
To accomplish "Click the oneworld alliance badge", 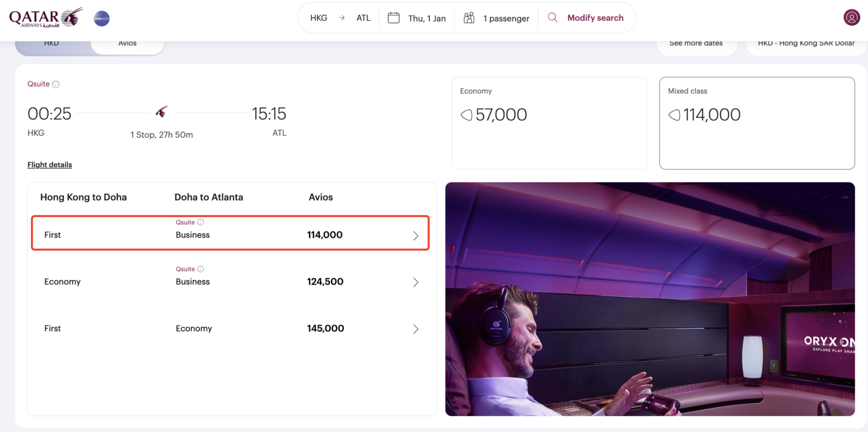I will [x=102, y=18].
